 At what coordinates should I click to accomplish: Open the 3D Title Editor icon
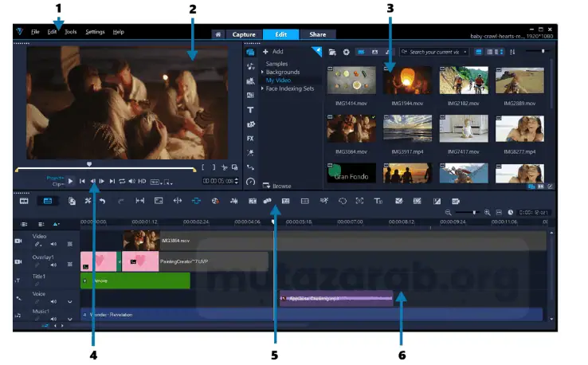[378, 201]
